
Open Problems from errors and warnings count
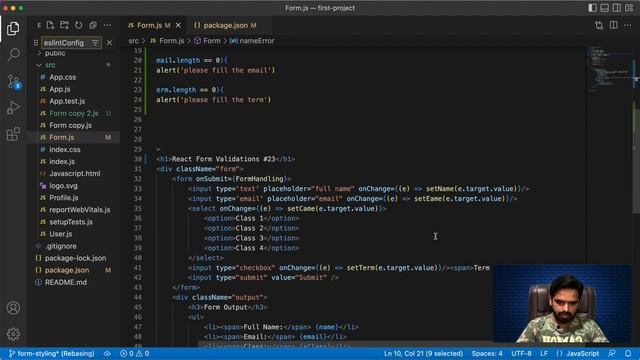pyautogui.click(x=134, y=353)
